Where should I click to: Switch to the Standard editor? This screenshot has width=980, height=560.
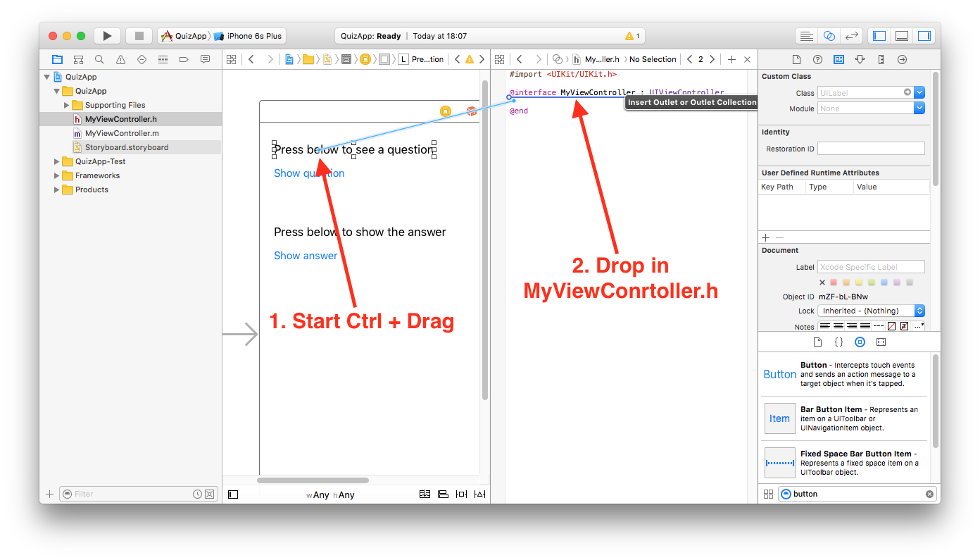pos(807,36)
